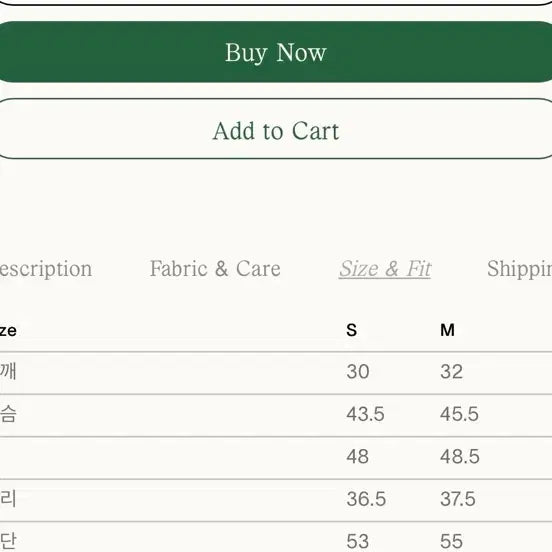
Task: Click the 48.5 value in M column
Action: (x=459, y=457)
